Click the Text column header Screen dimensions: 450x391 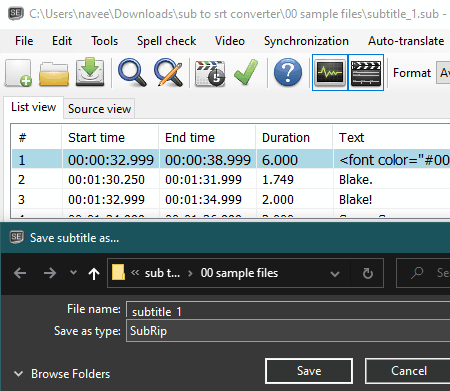391,138
